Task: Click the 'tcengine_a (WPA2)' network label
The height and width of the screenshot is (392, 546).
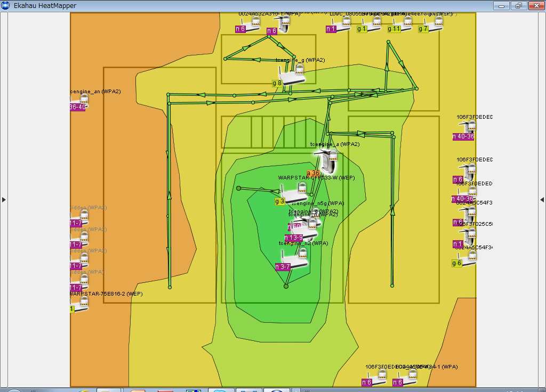Action: coord(335,144)
